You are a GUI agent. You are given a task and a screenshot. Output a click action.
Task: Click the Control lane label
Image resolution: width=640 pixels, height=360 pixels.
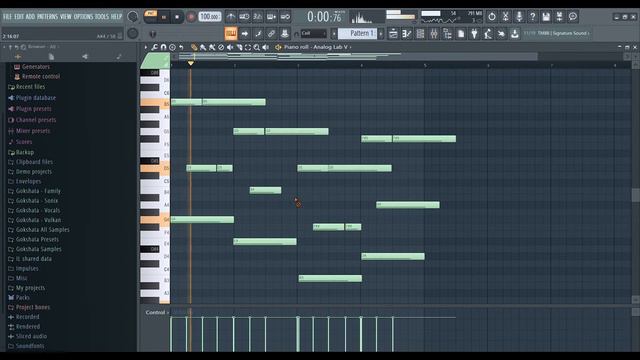click(155, 313)
